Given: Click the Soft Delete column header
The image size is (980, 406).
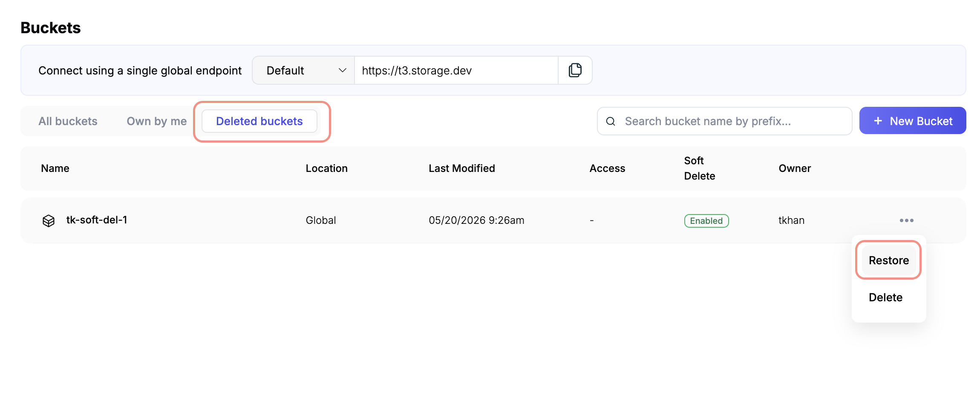Looking at the screenshot, I should click(700, 168).
